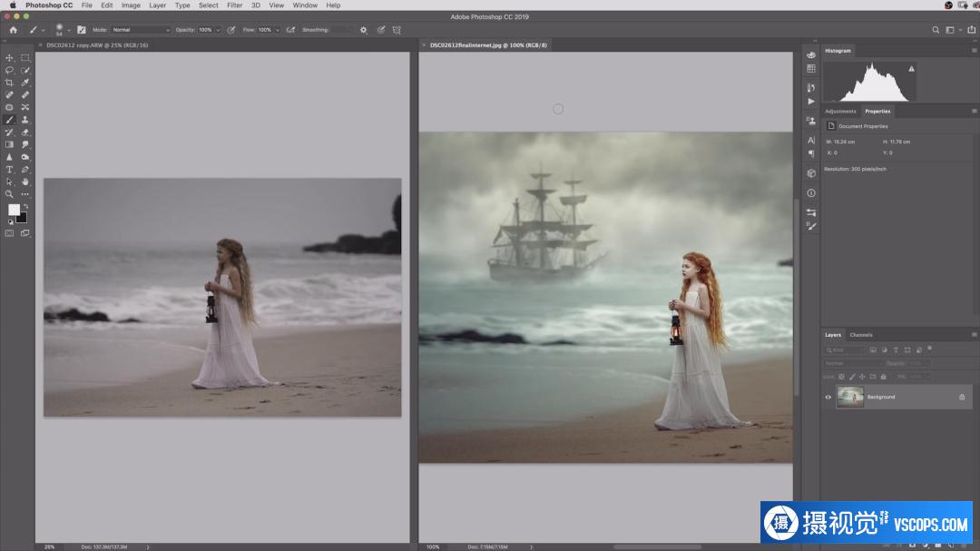Select the Rectangular Marquee tool
Viewport: 980px width, 551px height.
pos(25,57)
